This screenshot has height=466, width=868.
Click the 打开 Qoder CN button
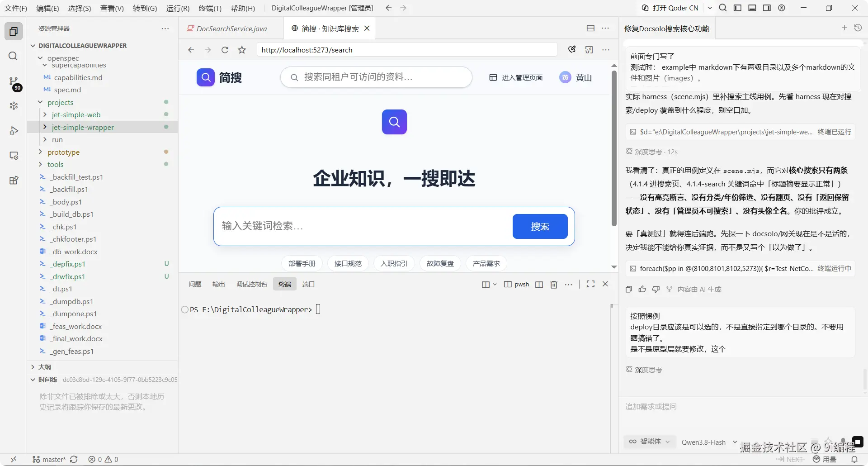click(x=670, y=8)
